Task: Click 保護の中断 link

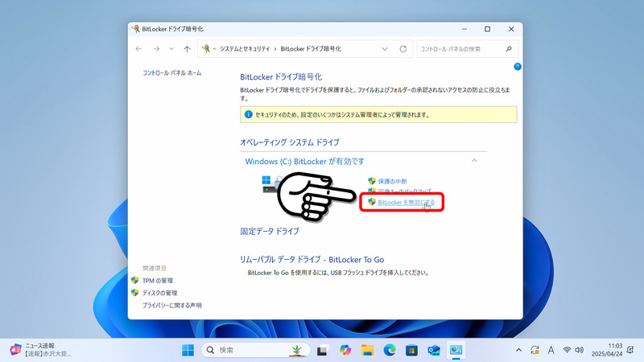Action: tap(393, 182)
